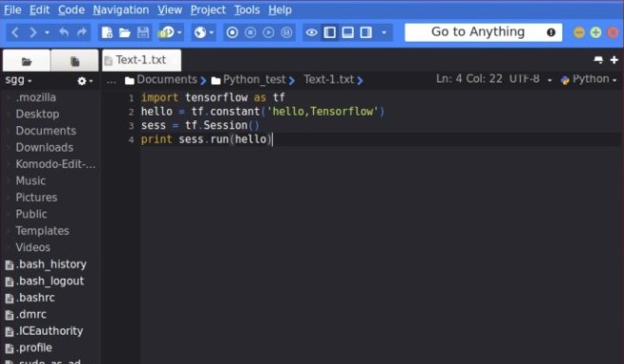
Task: Toggle the right pane visibility
Action: (366, 32)
